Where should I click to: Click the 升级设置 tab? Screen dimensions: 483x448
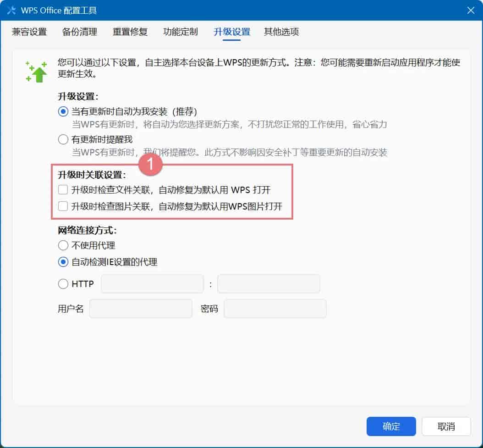[x=231, y=32]
